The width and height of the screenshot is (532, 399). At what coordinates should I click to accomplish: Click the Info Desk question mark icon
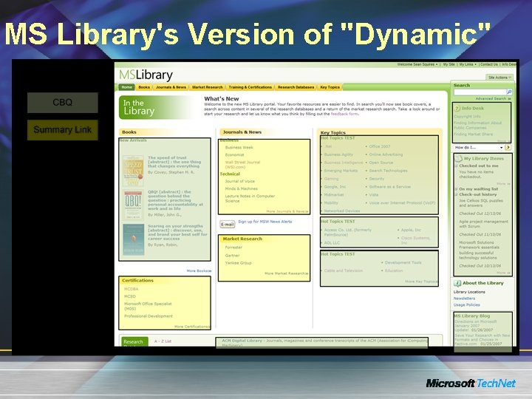point(457,108)
